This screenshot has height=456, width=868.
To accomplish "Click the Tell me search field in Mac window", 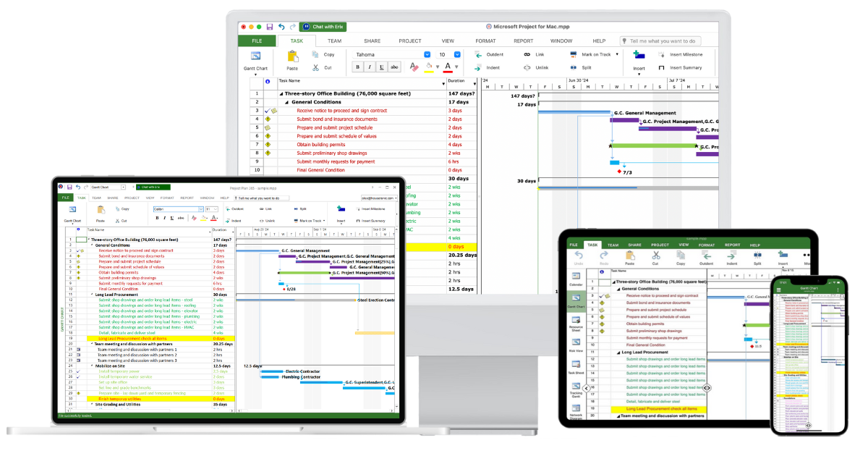I will point(661,41).
